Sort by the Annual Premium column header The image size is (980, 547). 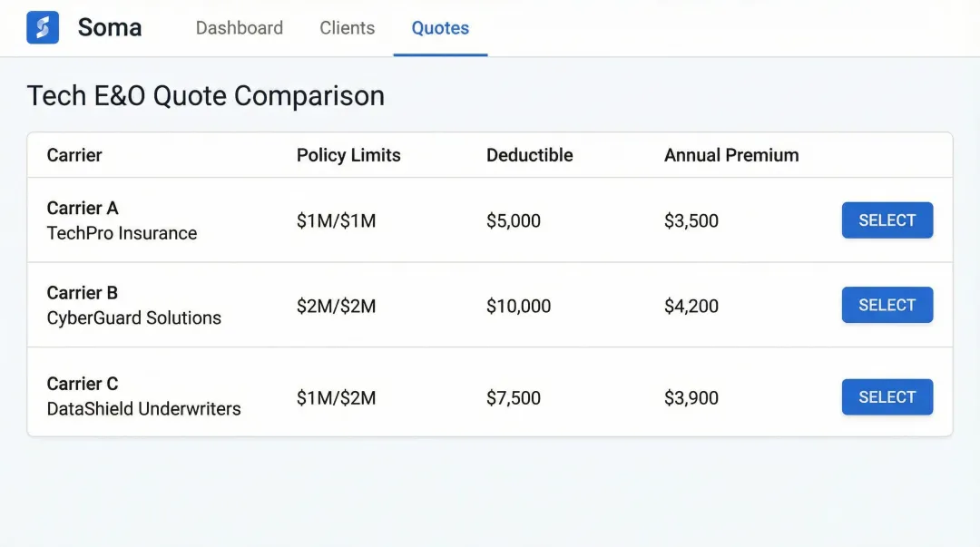click(731, 155)
